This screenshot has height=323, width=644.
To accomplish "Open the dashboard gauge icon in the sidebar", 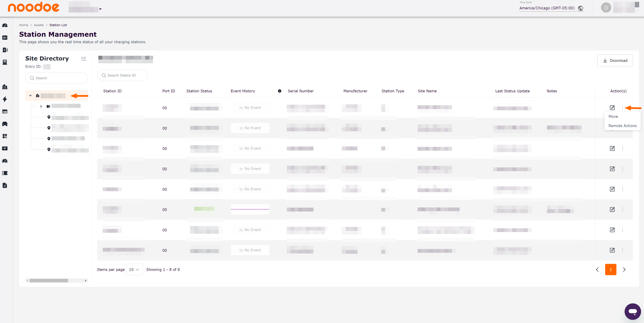I will 5,25.
